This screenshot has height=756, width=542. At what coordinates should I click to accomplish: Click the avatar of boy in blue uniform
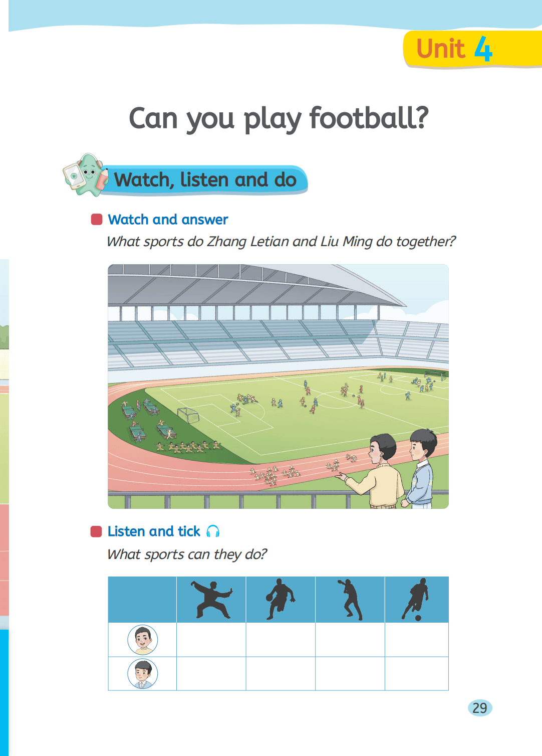coord(143,674)
